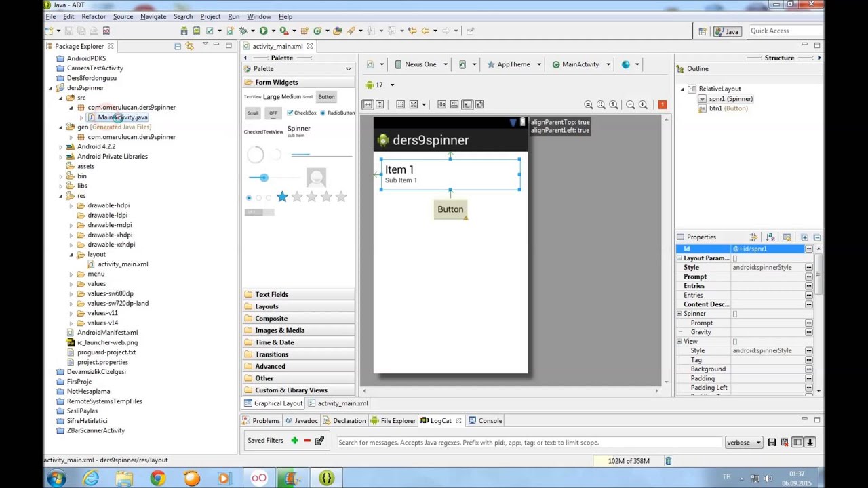Open the verbose log level dropdown
Screen dimensions: 868x488
743,443
